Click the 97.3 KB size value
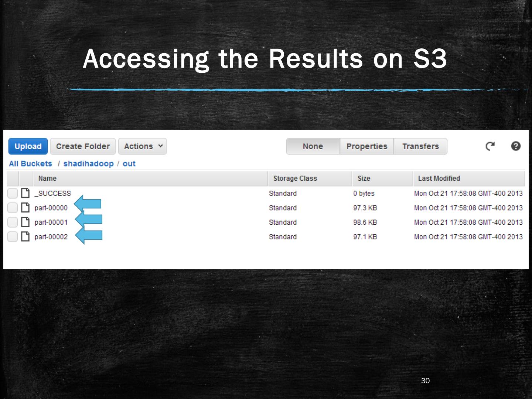 [365, 208]
